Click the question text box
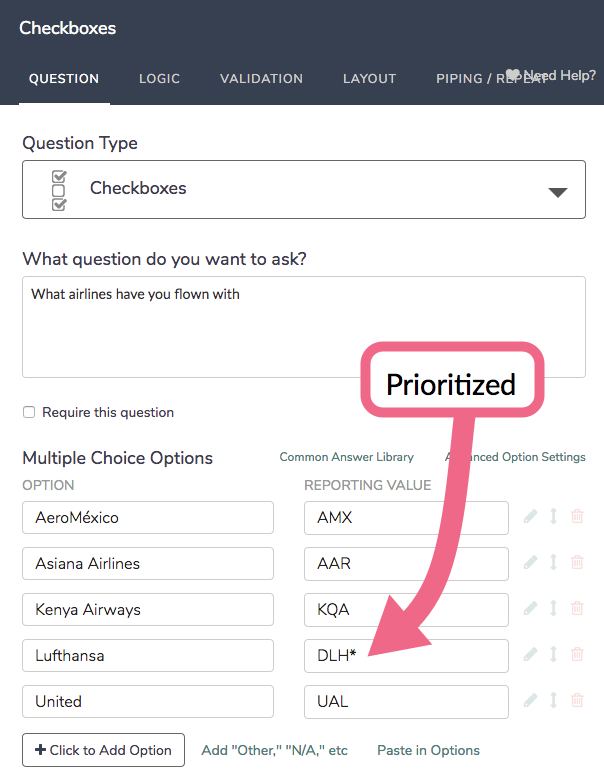Viewport: 604px width, 778px height. click(304, 327)
